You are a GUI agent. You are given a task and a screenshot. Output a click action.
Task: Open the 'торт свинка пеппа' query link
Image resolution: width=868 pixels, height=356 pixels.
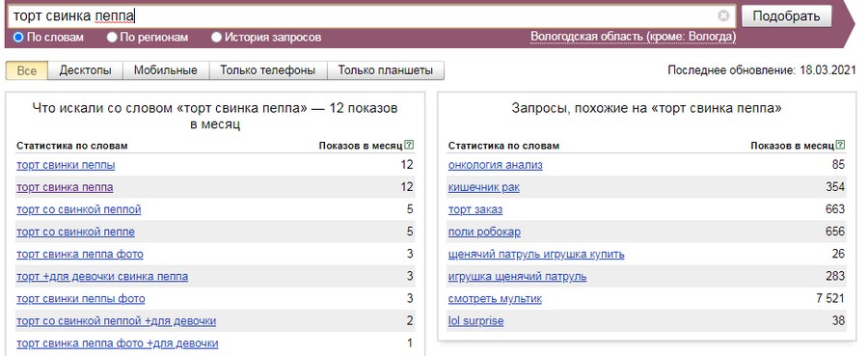(x=65, y=187)
